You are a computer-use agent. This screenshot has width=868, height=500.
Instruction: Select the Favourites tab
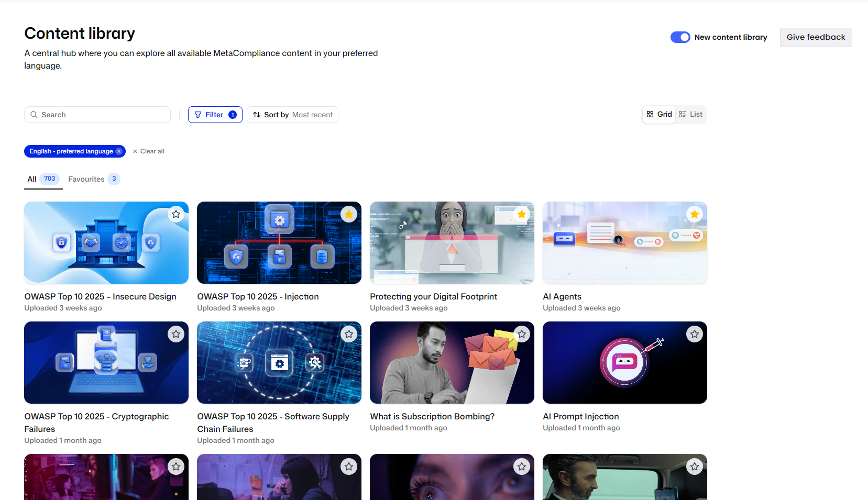tap(94, 179)
